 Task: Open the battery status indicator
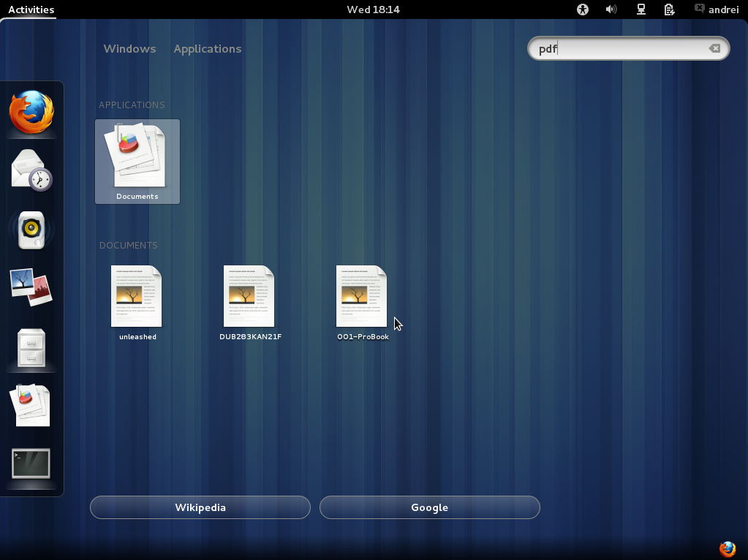pos(669,10)
